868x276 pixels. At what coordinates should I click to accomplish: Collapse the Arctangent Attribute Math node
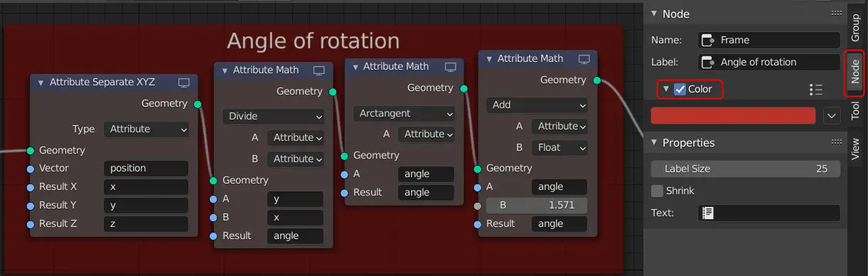(x=355, y=67)
